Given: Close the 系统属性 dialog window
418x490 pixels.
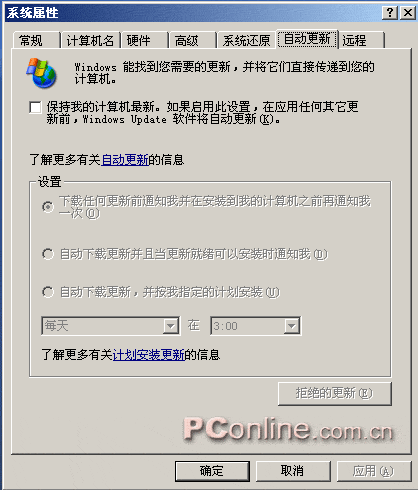Looking at the screenshot, I should [408, 13].
